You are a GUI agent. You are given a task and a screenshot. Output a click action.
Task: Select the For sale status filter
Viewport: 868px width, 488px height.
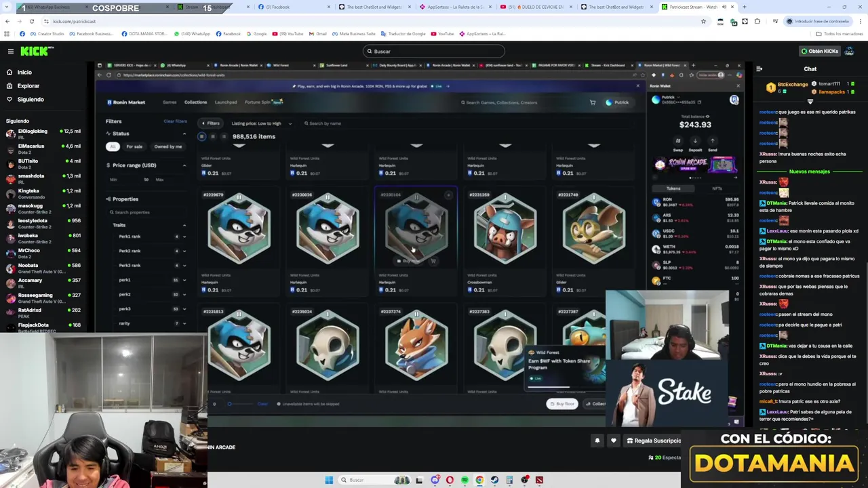134,146
